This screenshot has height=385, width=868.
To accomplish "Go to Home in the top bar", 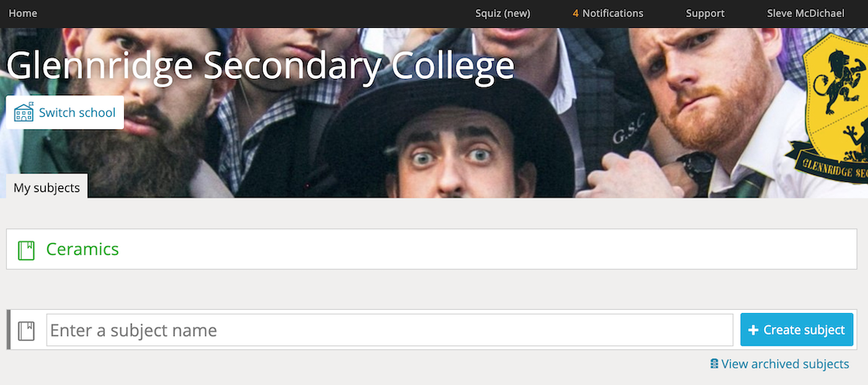I will 22,13.
